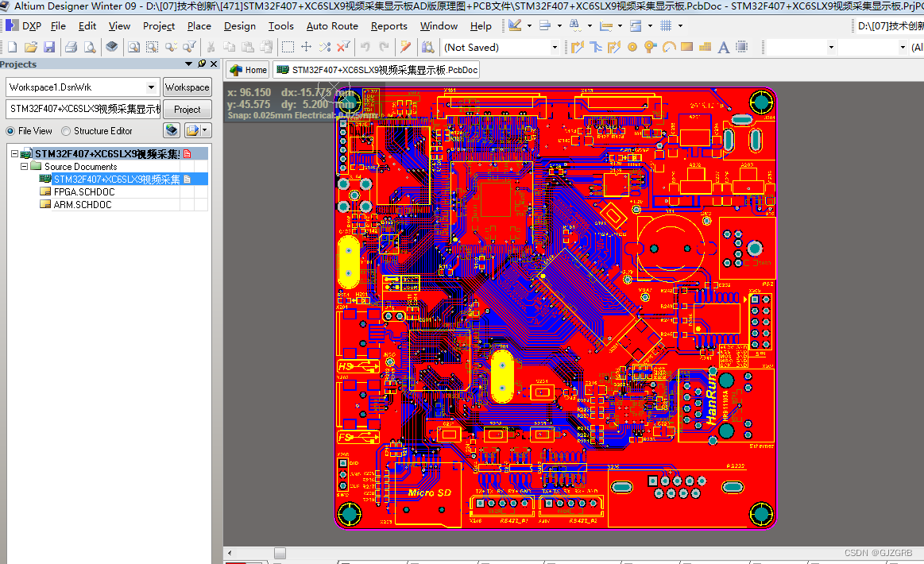Select the Place Fill rectangle tool
This screenshot has height=564, width=924.
click(x=686, y=47)
